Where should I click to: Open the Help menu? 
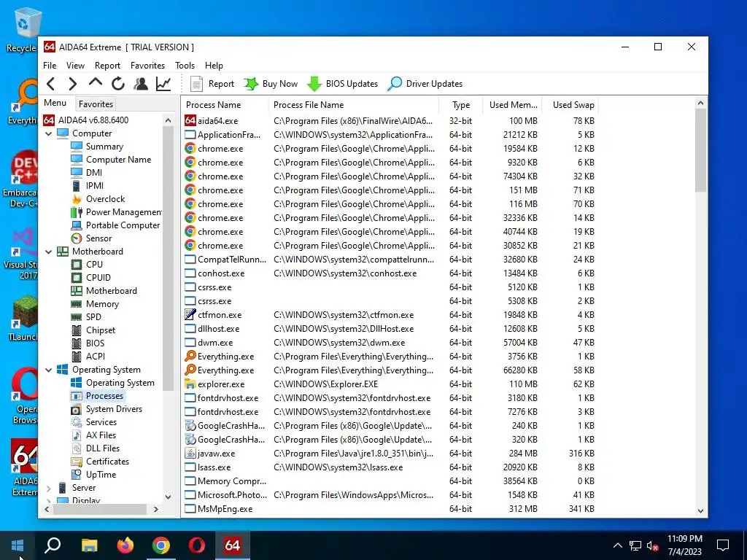(x=214, y=66)
